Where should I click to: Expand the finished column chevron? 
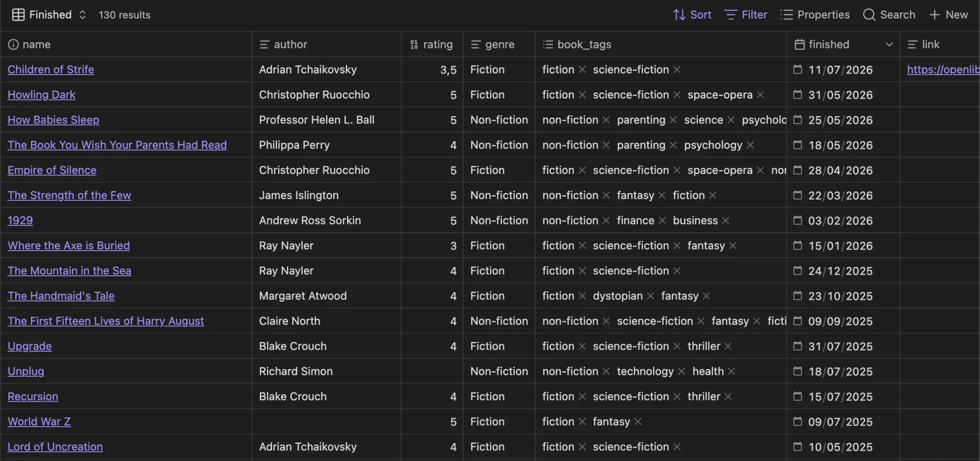[x=889, y=45]
